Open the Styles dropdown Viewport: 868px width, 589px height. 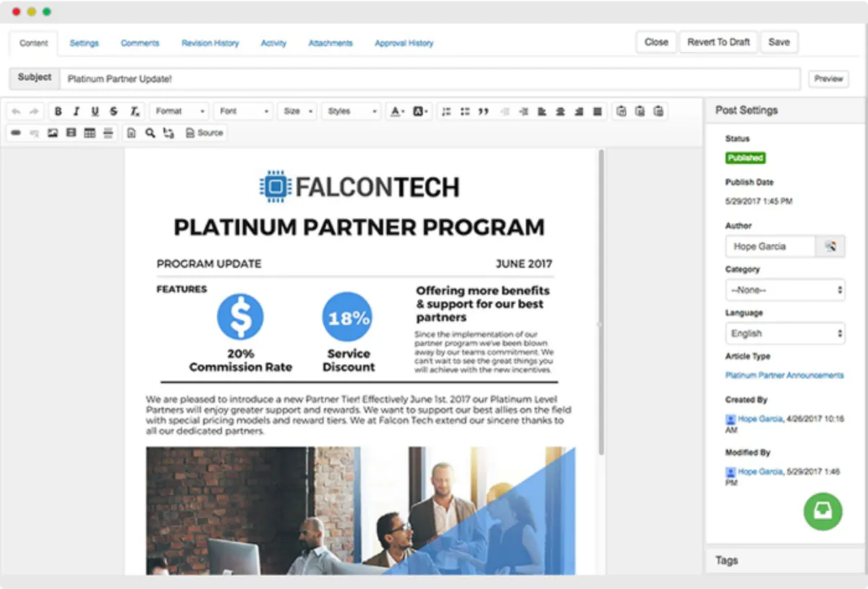351,111
